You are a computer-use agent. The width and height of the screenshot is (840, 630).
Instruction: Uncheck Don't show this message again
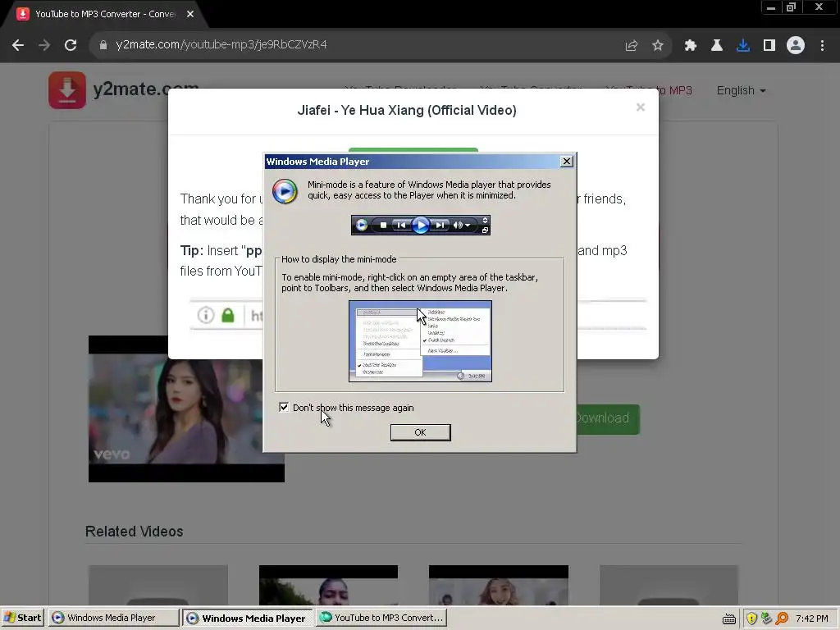(284, 407)
